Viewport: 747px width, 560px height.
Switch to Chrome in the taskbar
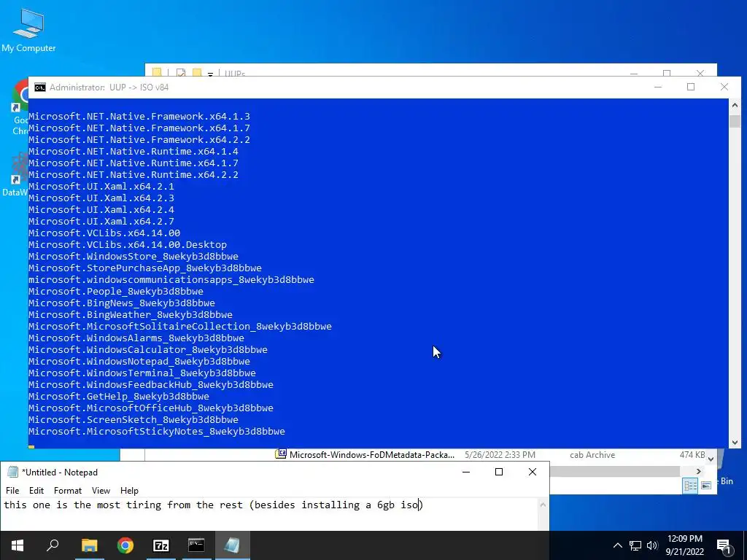click(125, 545)
